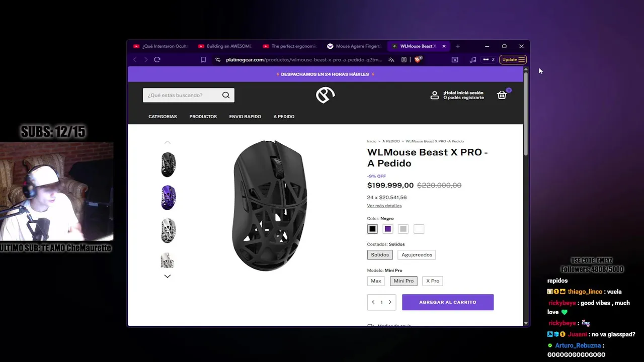Screen dimensions: 644x362
Task: Click the purple mouse thumbnail
Action: (168, 197)
